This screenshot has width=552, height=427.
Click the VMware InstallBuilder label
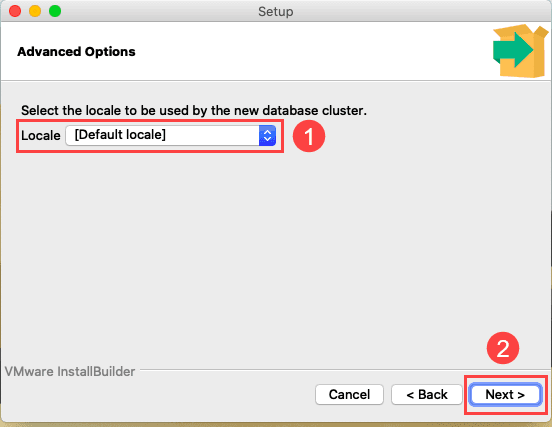click(70, 371)
